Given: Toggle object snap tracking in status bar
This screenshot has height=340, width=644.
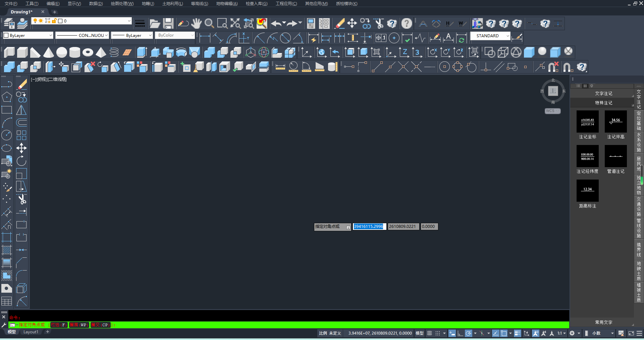Looking at the screenshot, I should (x=496, y=333).
